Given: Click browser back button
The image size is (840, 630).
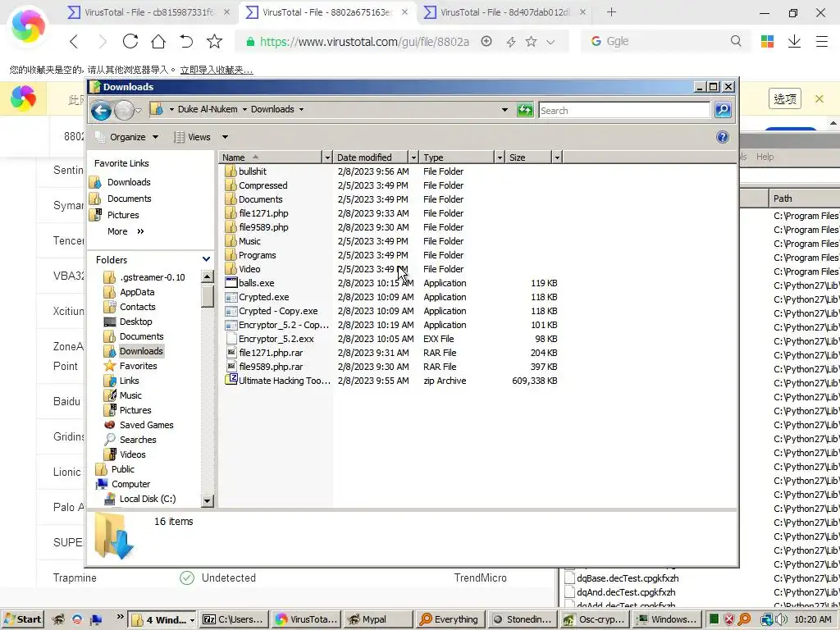Looking at the screenshot, I should (x=74, y=41).
